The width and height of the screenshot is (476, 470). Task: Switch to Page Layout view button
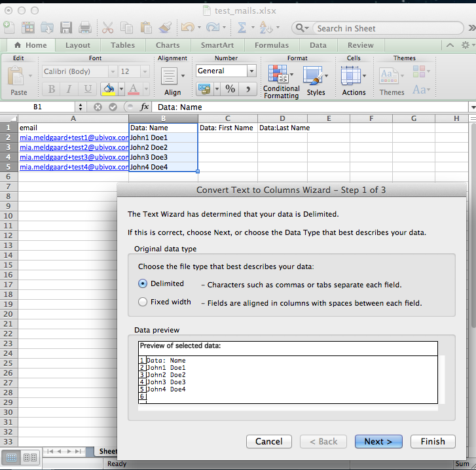(x=30, y=458)
